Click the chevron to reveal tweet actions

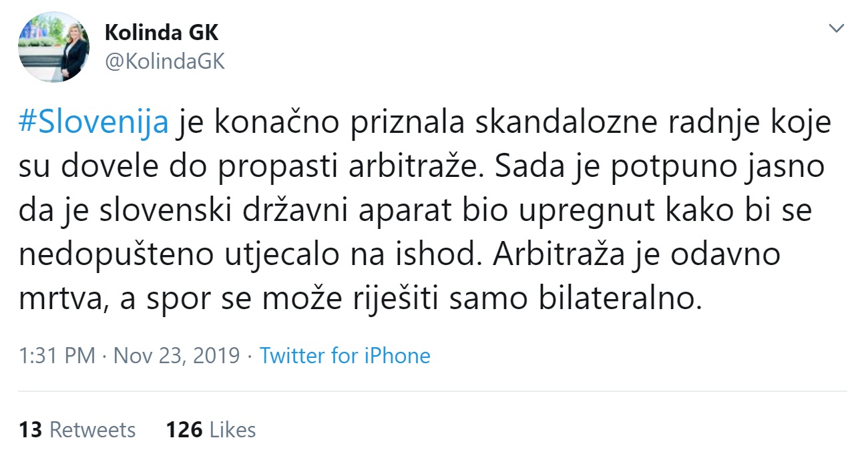[x=835, y=29]
